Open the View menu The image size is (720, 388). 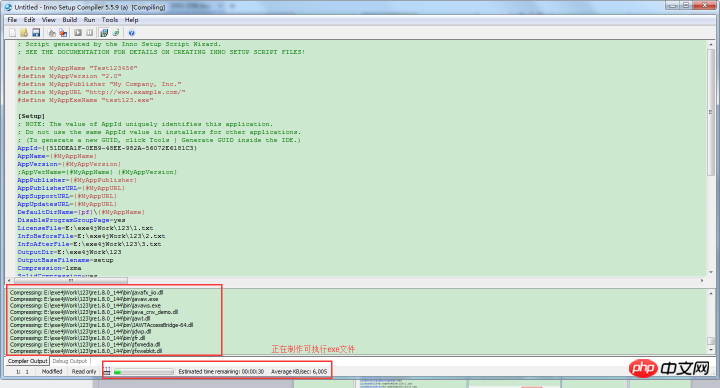click(x=49, y=20)
